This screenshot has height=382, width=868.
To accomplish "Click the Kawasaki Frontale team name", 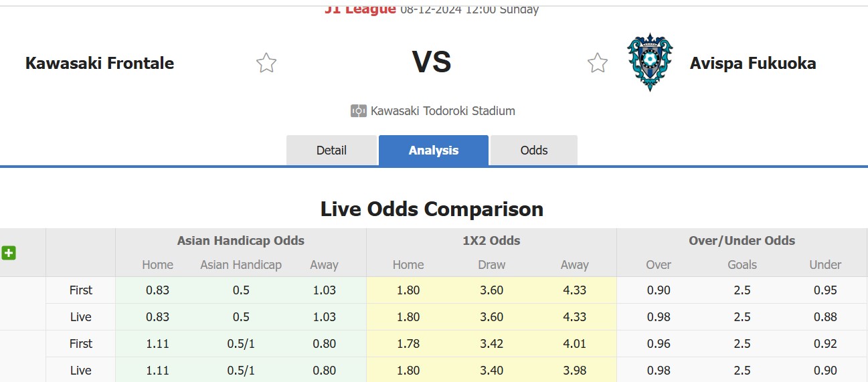I will click(x=100, y=63).
